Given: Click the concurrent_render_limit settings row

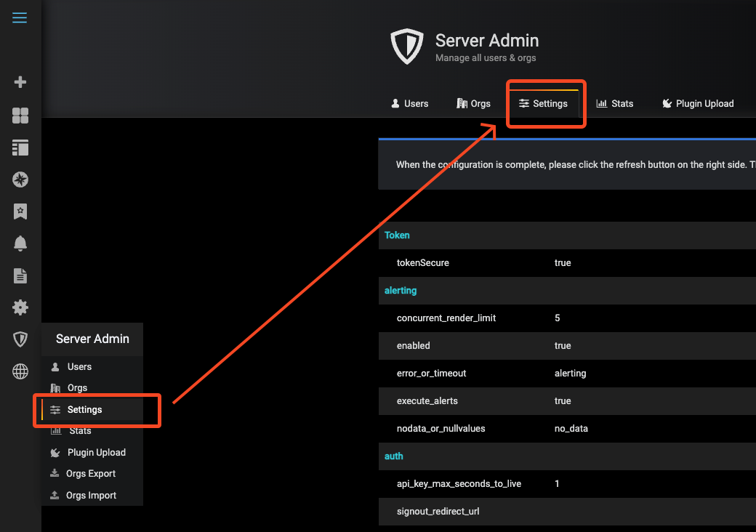Looking at the screenshot, I should tap(446, 318).
